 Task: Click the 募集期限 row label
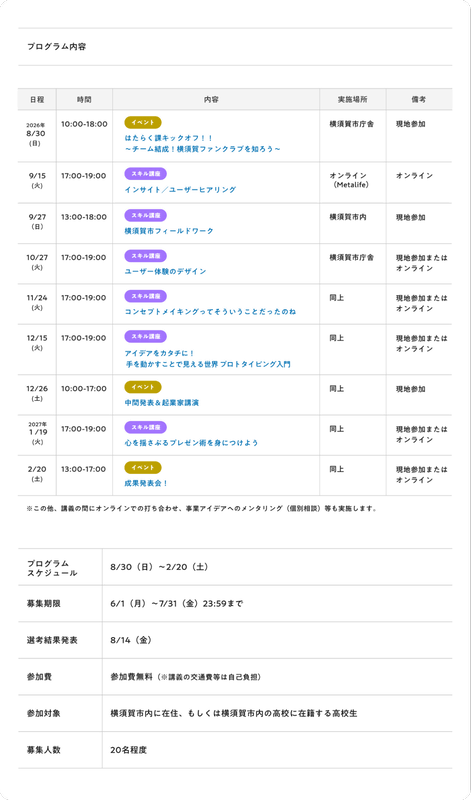[44, 604]
